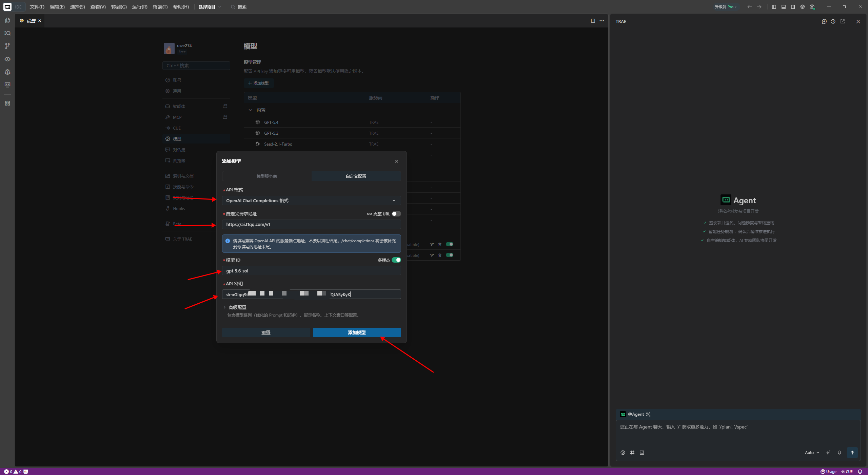Viewport: 868px width, 475px height.
Task: Select the 自定义配置 tab
Action: (356, 176)
